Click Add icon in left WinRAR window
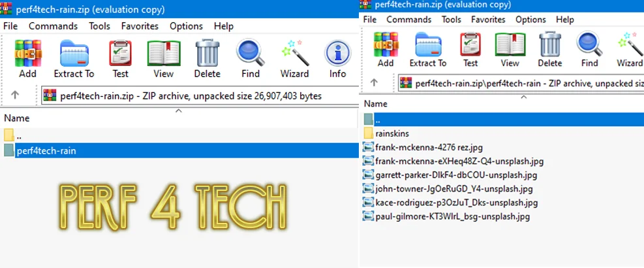 click(27, 54)
